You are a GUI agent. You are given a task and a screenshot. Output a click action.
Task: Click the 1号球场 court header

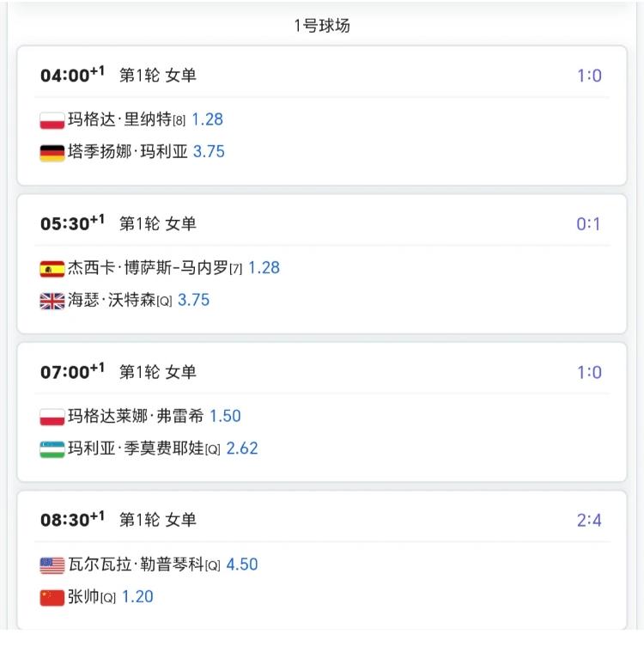click(x=322, y=26)
